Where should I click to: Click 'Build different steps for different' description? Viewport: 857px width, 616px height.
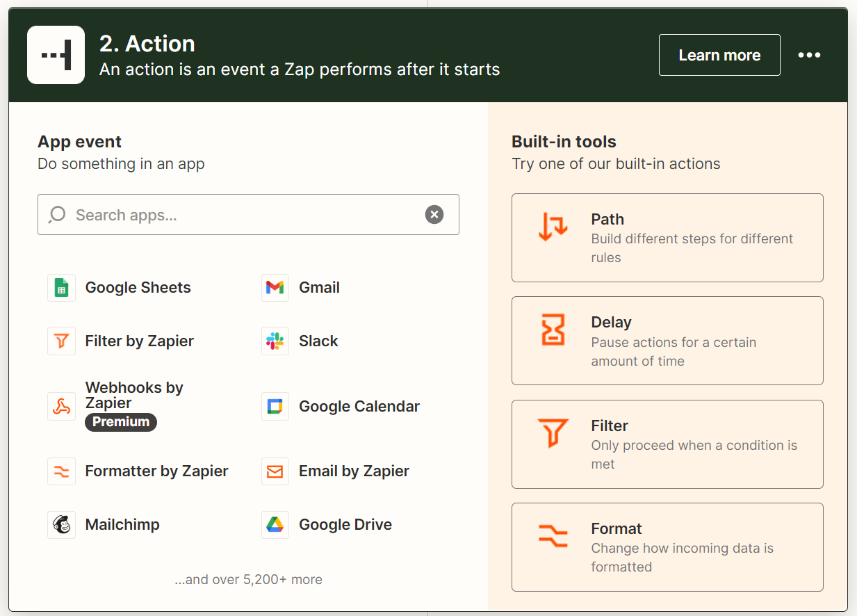(692, 239)
